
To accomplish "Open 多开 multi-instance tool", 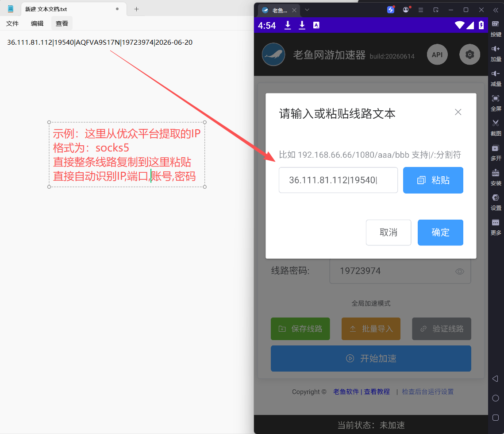I will click(496, 152).
